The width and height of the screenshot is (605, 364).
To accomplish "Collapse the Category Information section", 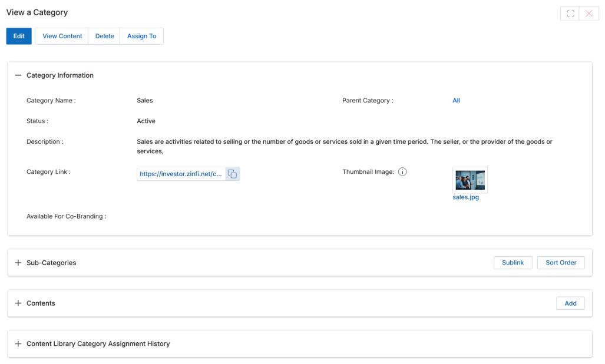I will (18, 75).
